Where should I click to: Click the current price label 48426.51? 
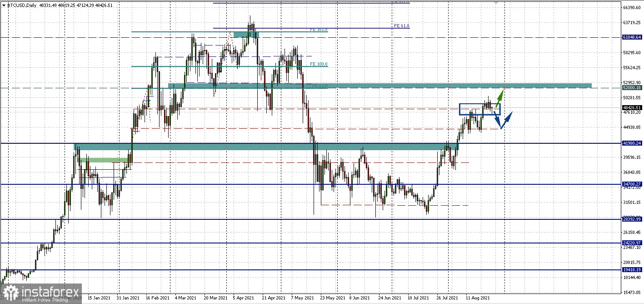coord(632,108)
